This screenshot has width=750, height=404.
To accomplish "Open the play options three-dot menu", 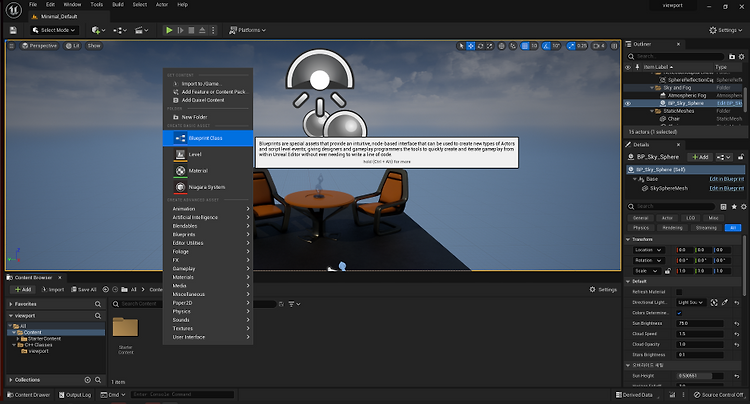I will [x=213, y=30].
